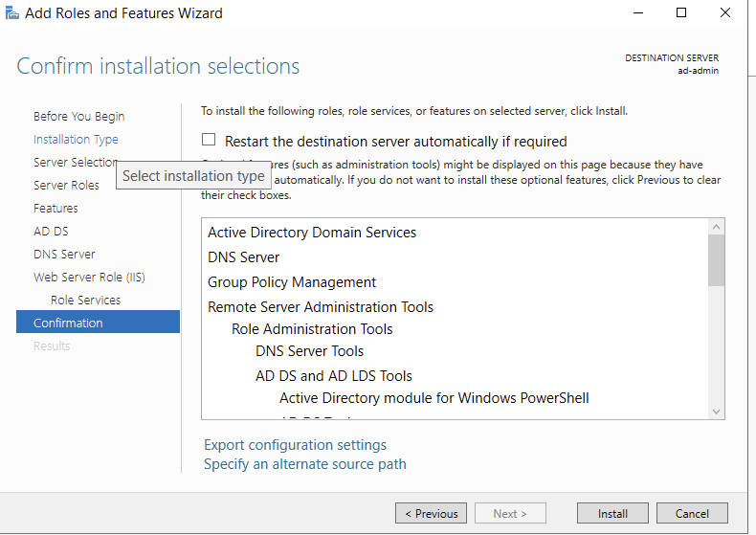The image size is (756, 535).
Task: Click the wizard icon in title bar
Action: [12, 13]
